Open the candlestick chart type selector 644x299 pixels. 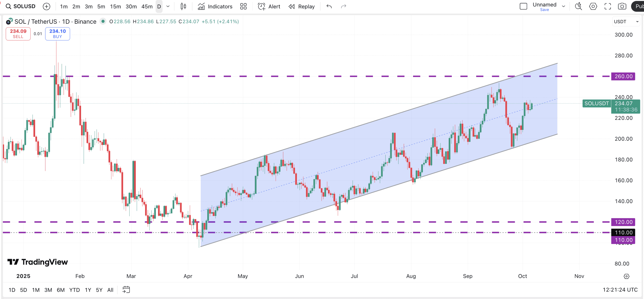(x=183, y=7)
